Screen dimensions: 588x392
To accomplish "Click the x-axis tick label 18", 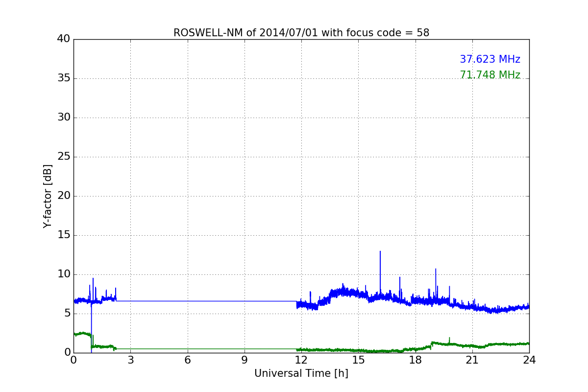I will (x=416, y=360).
